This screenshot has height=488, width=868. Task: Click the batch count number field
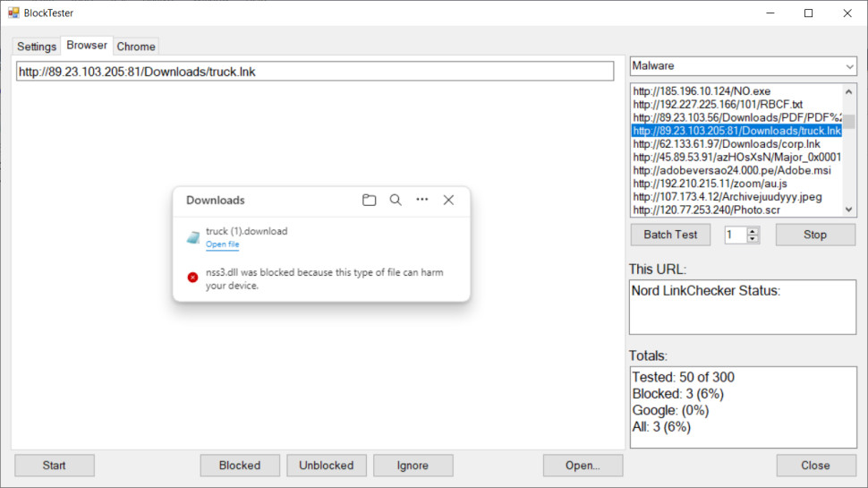pyautogui.click(x=736, y=235)
